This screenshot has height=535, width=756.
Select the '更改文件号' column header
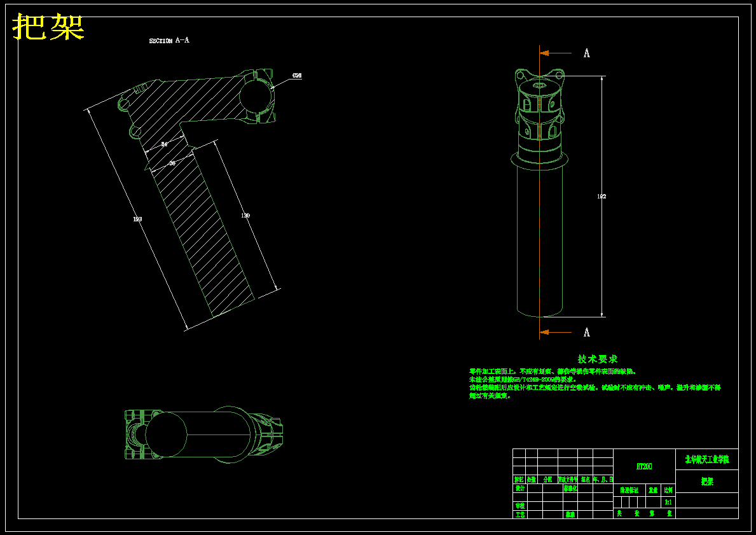point(568,480)
